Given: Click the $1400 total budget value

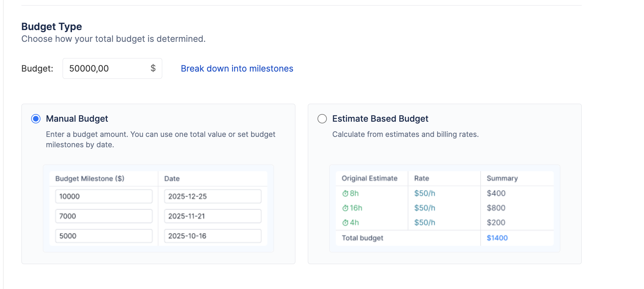Looking at the screenshot, I should coord(497,238).
